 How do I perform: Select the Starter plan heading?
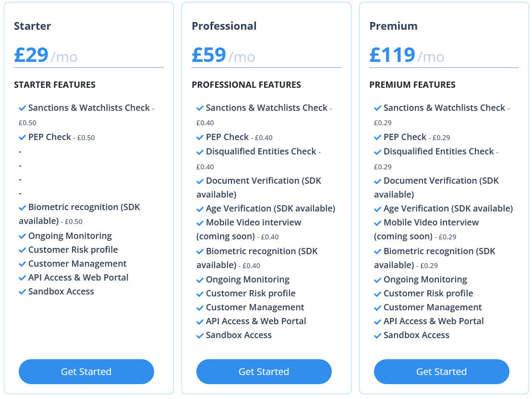coord(33,26)
